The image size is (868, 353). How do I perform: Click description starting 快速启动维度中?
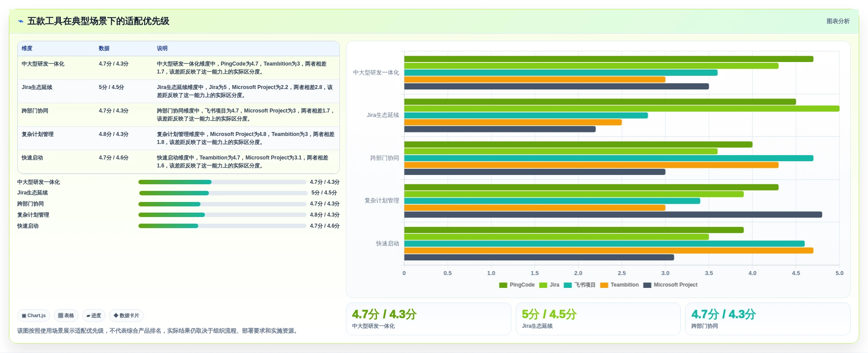(x=243, y=162)
